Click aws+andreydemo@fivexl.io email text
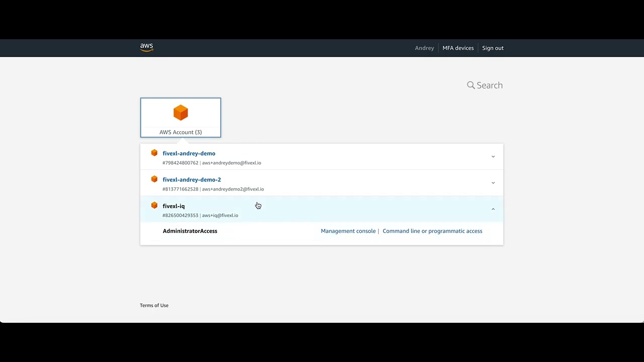The image size is (644, 362). (231, 163)
